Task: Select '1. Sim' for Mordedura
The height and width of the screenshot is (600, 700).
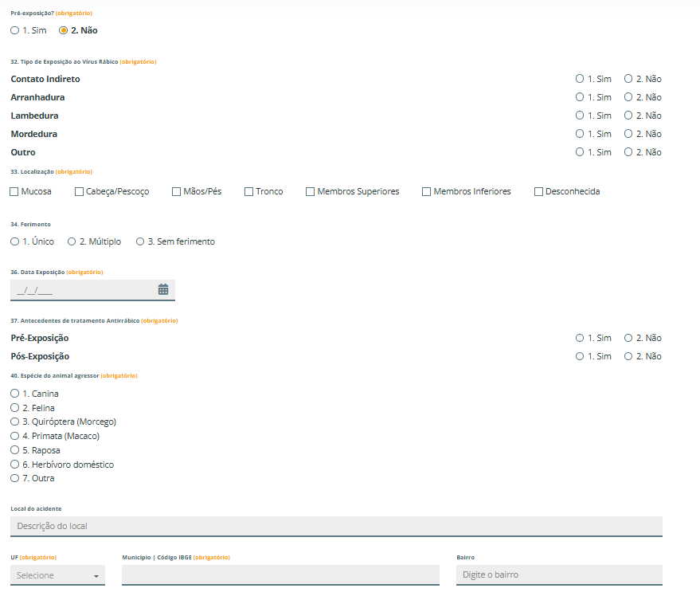Action: click(580, 134)
